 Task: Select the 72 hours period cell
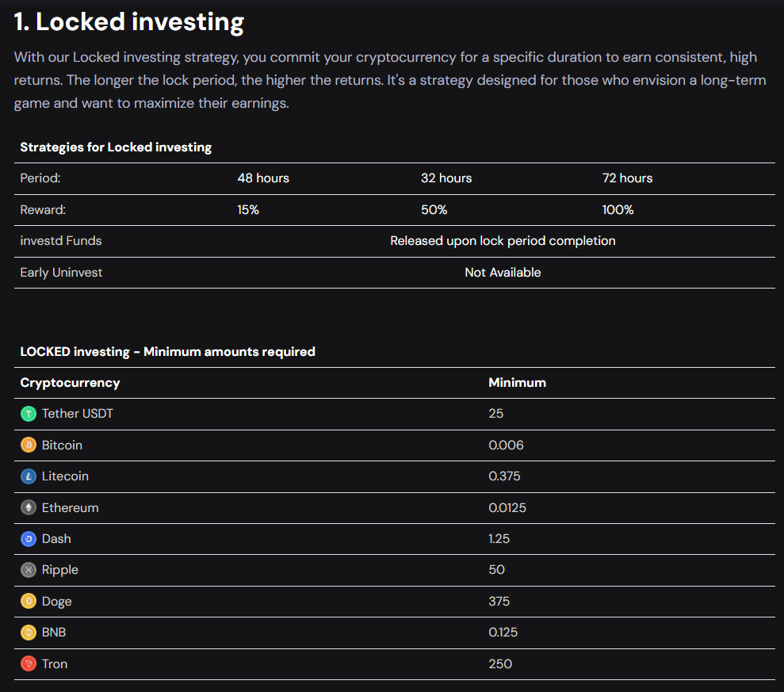point(627,178)
